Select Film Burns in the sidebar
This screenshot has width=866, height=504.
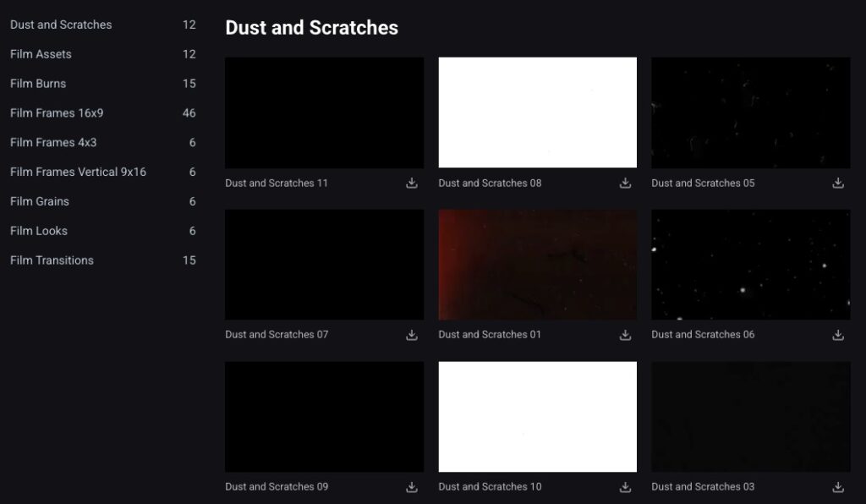[38, 84]
